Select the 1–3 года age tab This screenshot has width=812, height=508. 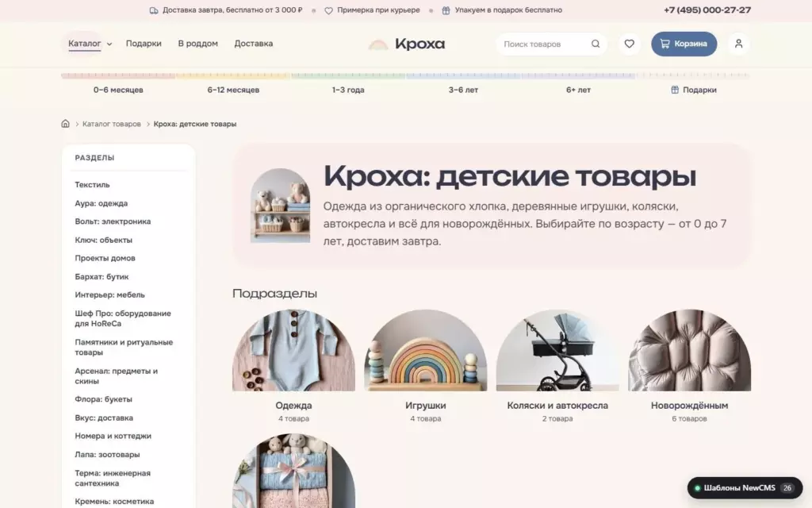click(348, 90)
